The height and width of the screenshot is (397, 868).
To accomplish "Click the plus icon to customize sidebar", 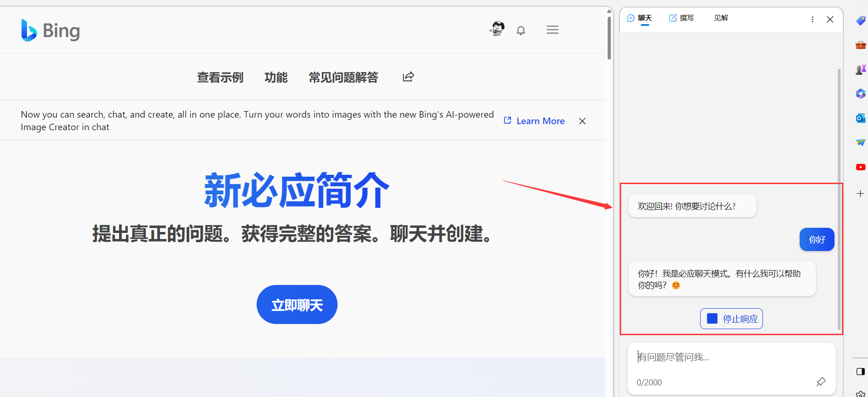I will [x=861, y=193].
